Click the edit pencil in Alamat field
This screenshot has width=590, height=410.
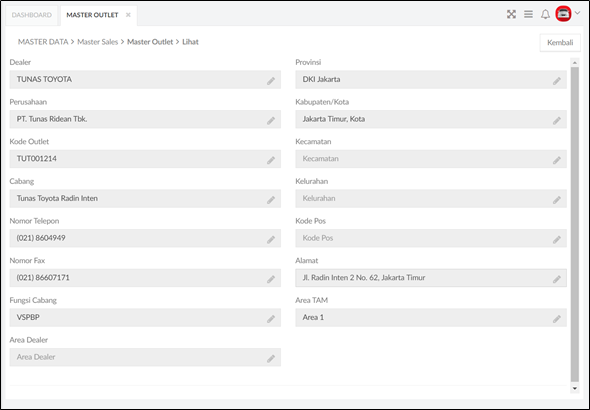click(x=557, y=279)
